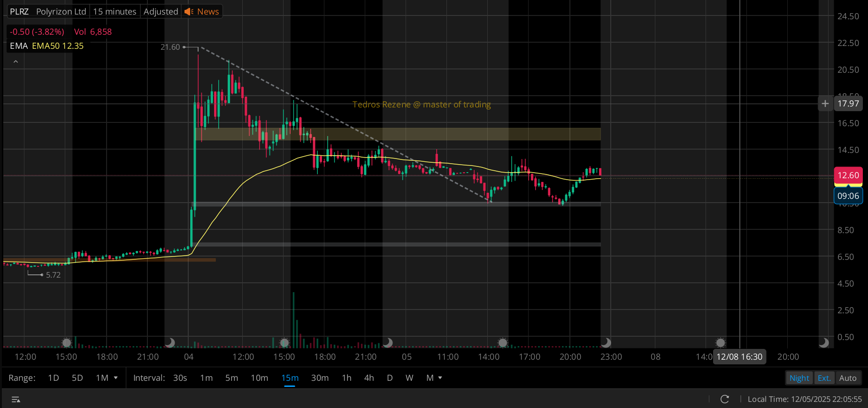Image resolution: width=868 pixels, height=408 pixels.
Task: Click the 09:06 countdown timer tag
Action: (848, 196)
